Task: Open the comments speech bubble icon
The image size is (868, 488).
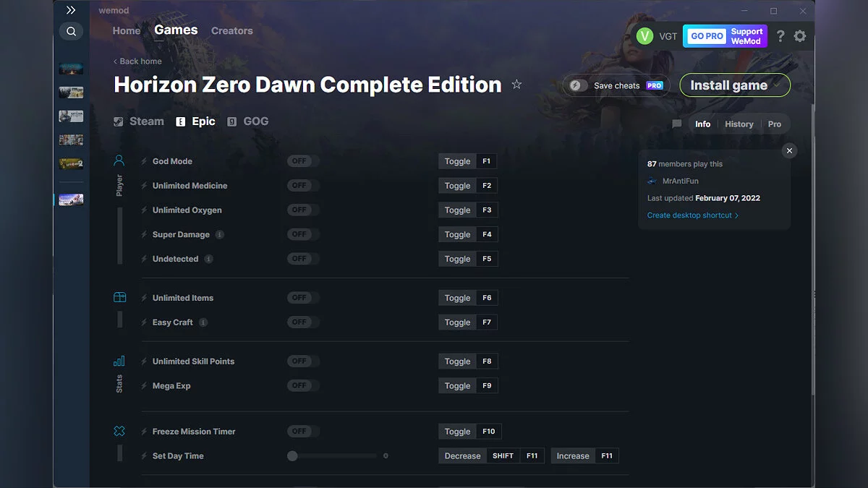Action: click(677, 124)
